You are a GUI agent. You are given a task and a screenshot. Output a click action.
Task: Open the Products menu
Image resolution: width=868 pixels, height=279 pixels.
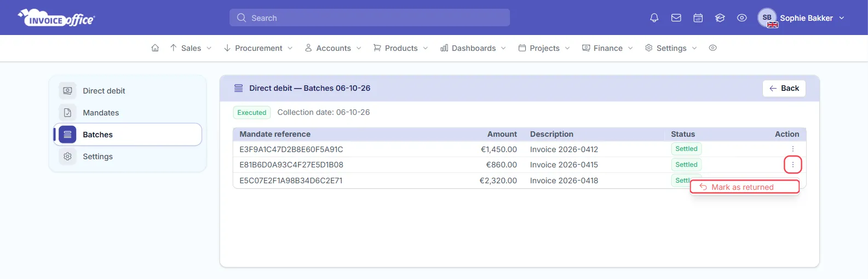[x=401, y=48]
